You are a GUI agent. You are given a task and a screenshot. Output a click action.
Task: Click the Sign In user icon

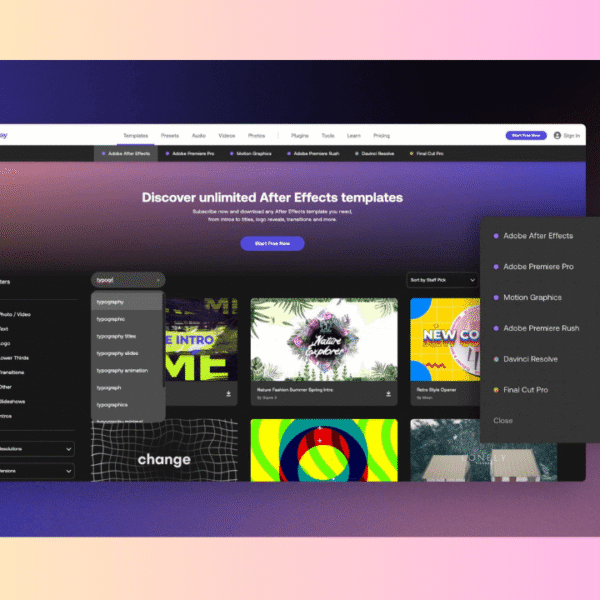pos(557,135)
